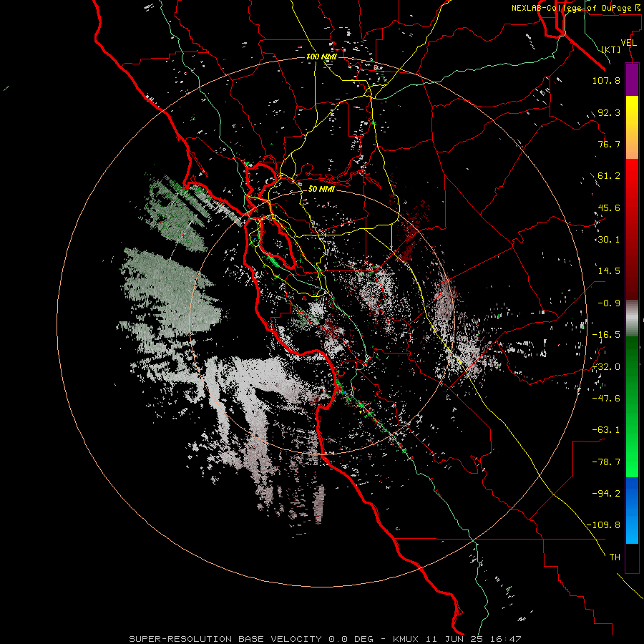Select the "-47.6" velocity scale value
The width and height of the screenshot is (644, 644).
[606, 399]
